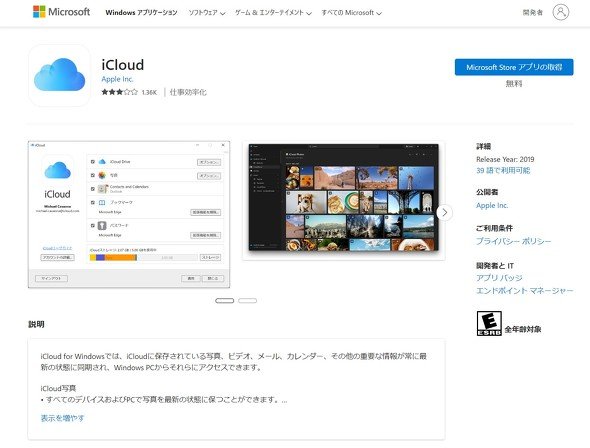Click the first carousel page indicator
Screen dimensions: 590x448
click(x=224, y=301)
